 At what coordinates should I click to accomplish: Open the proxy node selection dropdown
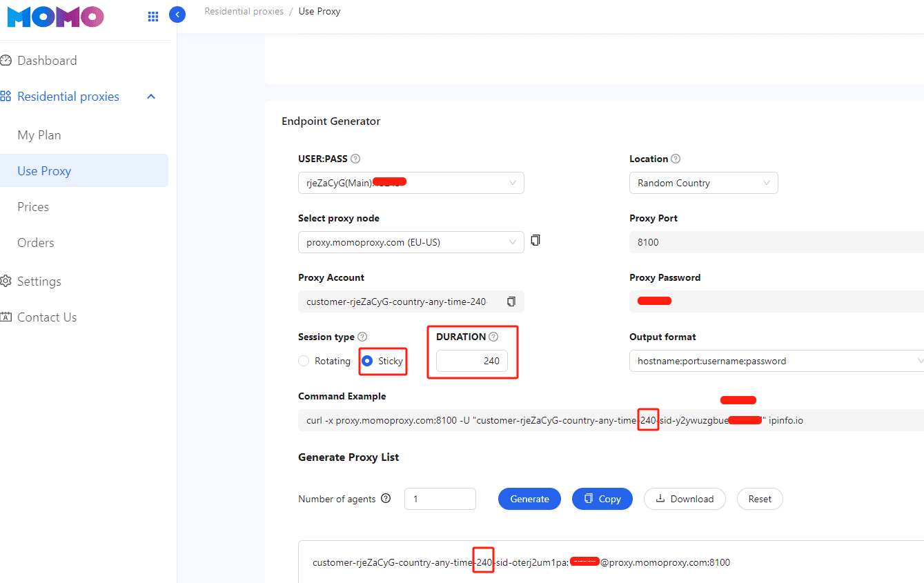coord(411,242)
